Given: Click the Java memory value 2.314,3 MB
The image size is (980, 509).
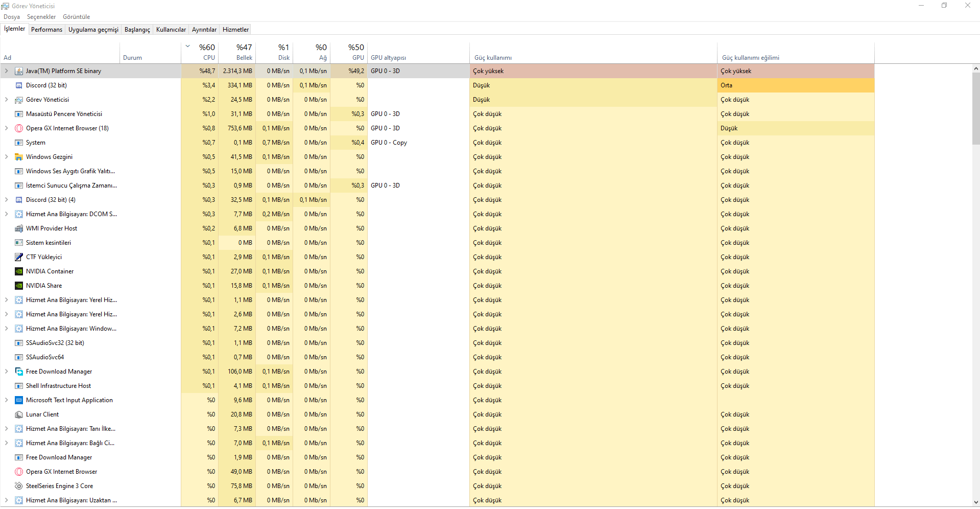Looking at the screenshot, I should pos(237,71).
